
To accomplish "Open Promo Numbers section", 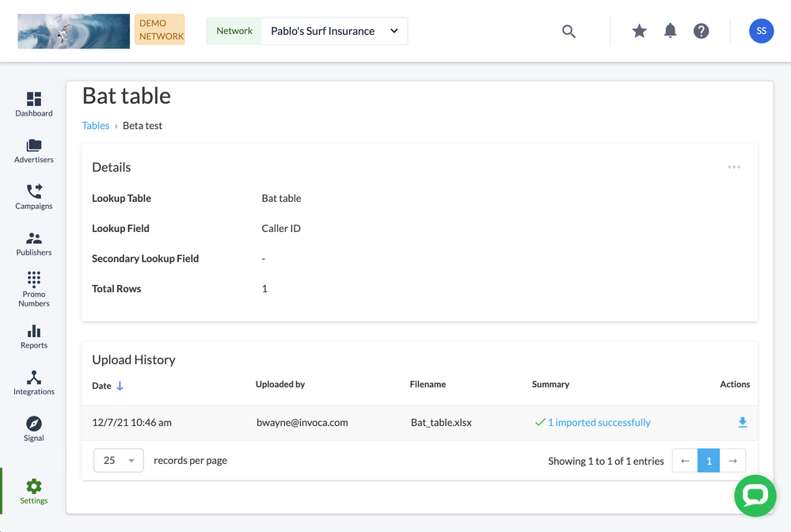I will pyautogui.click(x=34, y=289).
